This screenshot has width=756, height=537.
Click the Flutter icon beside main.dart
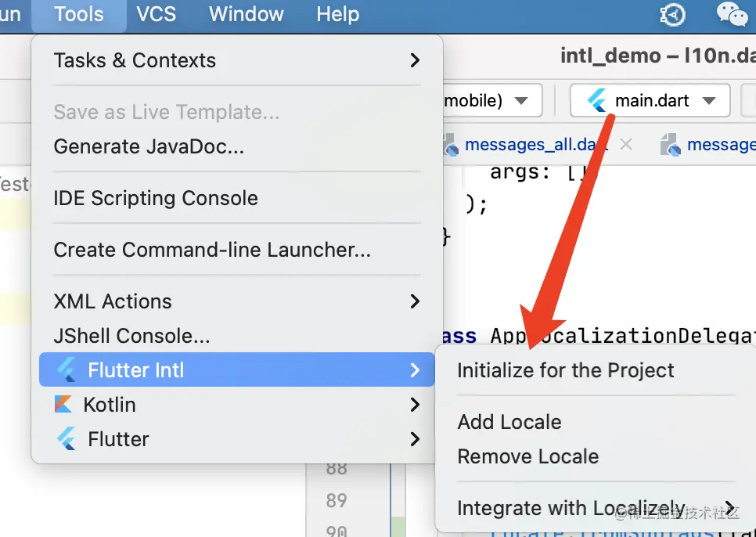click(597, 100)
